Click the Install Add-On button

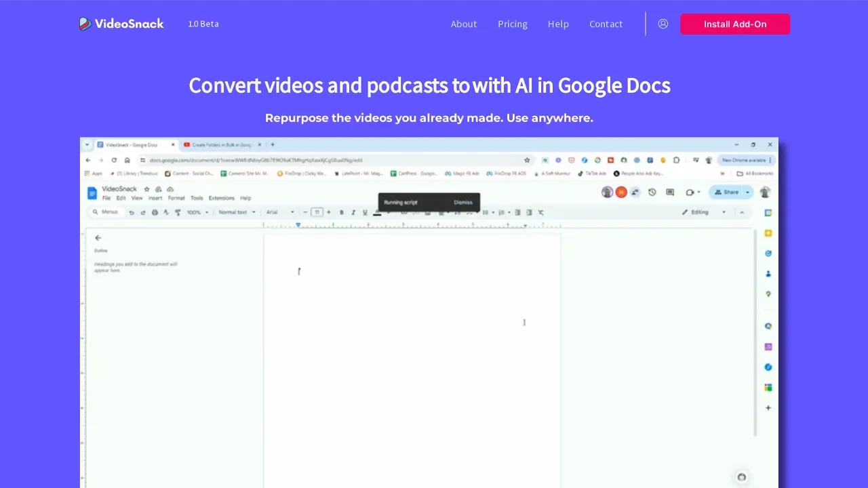coord(735,24)
